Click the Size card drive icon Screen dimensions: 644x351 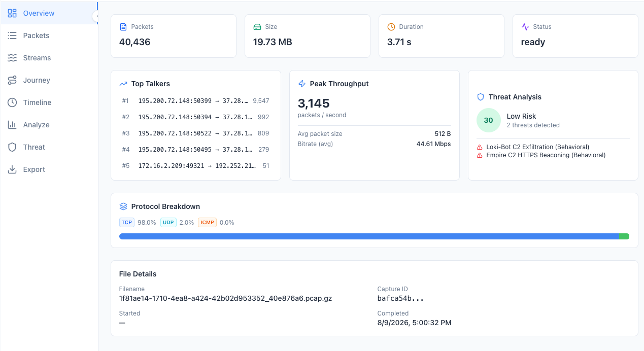tap(257, 27)
